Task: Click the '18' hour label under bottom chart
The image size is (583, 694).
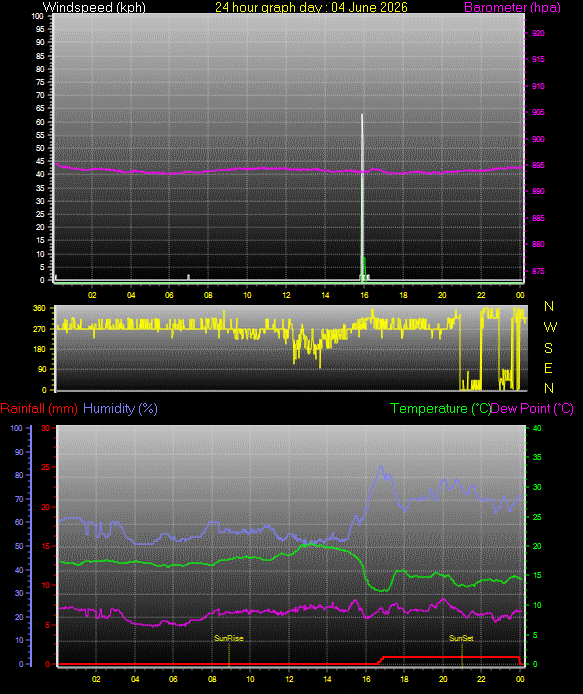Action: pyautogui.click(x=404, y=679)
